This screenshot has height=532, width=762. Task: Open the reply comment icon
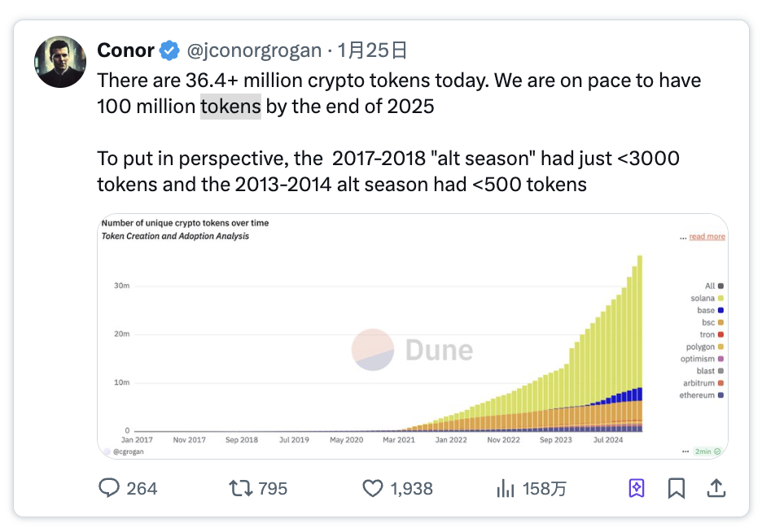pyautogui.click(x=109, y=488)
